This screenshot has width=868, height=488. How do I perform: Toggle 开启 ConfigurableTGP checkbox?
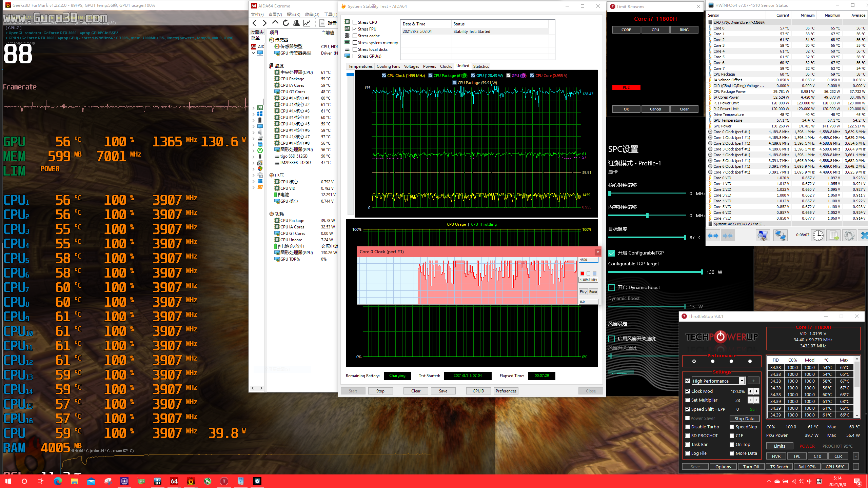612,253
